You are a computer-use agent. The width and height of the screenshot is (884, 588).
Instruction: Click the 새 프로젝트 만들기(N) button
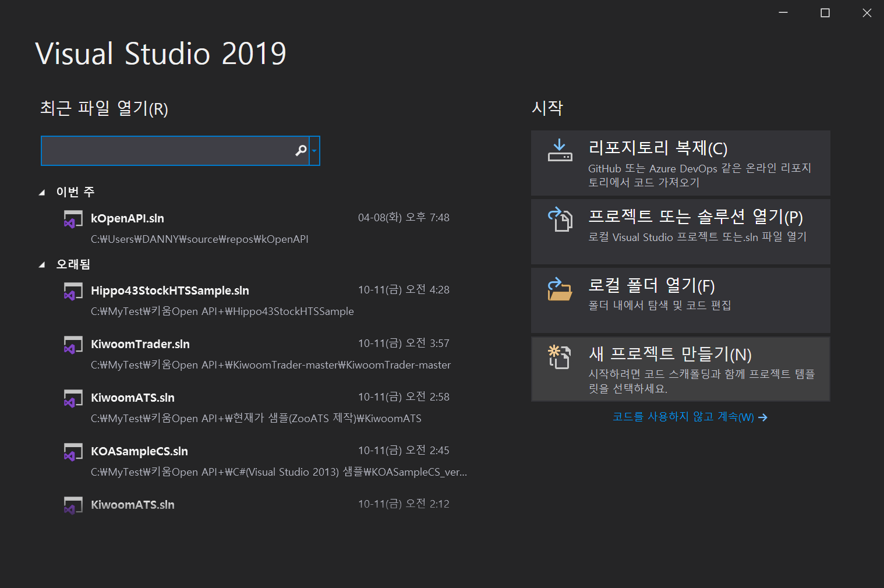[680, 369]
